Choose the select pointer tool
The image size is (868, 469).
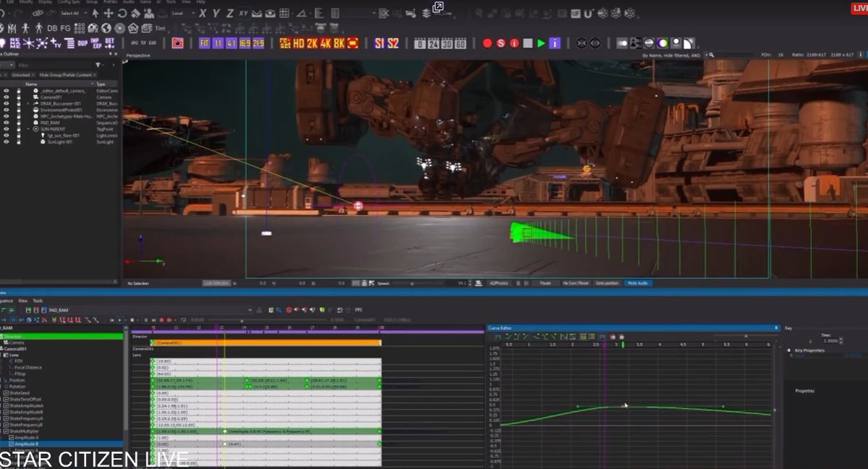95,13
